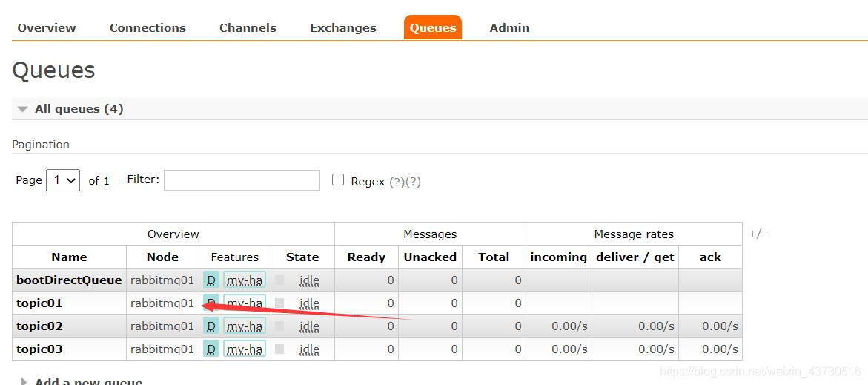Click the D durable badge for topic03
This screenshot has width=868, height=385.
[211, 349]
